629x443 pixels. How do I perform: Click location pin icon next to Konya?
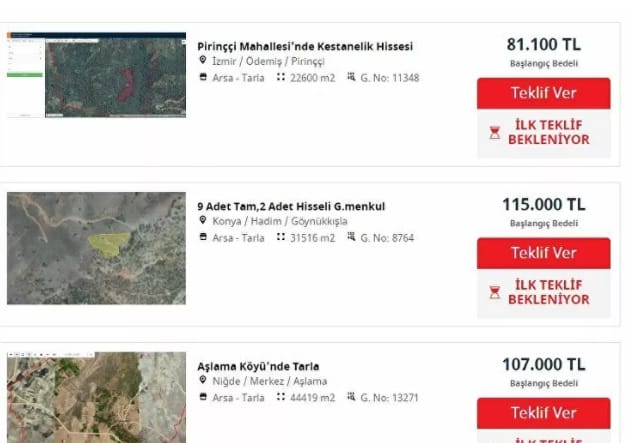click(203, 220)
